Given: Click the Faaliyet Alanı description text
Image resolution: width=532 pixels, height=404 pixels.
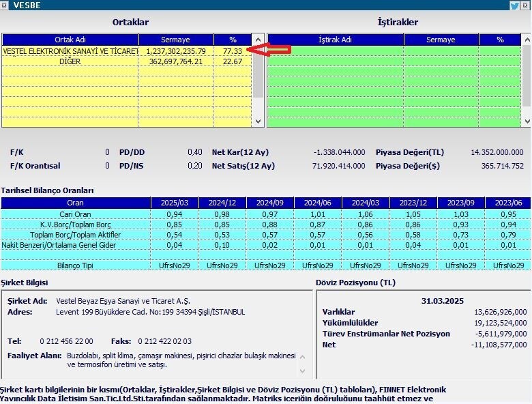Looking at the screenshot, I should (181, 360).
